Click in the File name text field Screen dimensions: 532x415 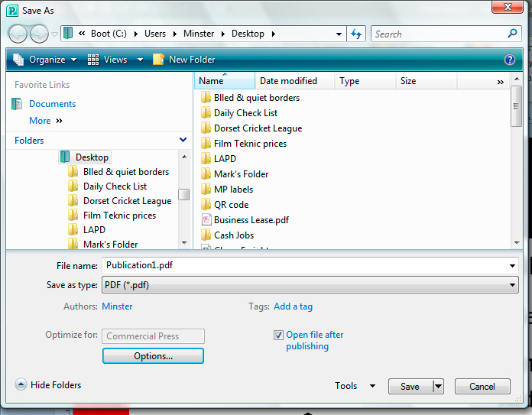306,266
